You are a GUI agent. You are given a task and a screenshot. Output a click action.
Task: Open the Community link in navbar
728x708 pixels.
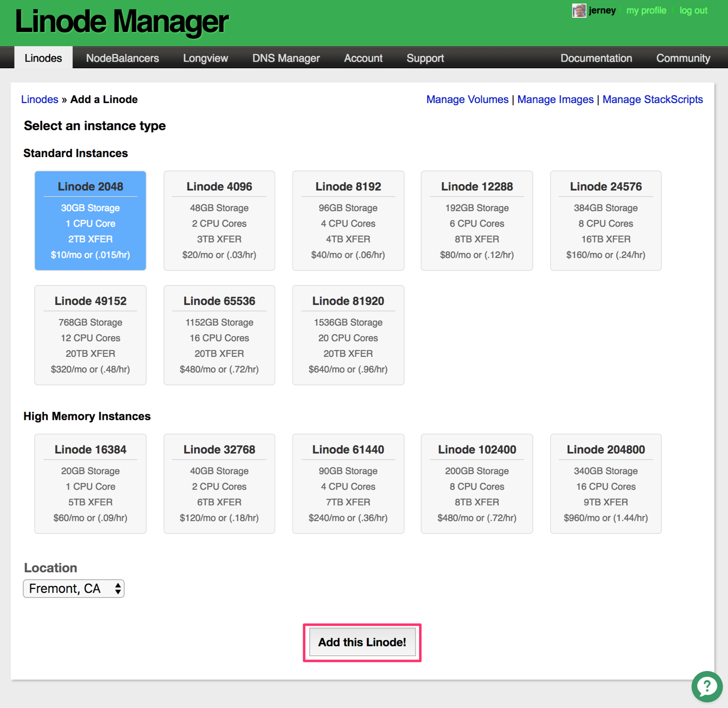(x=683, y=58)
